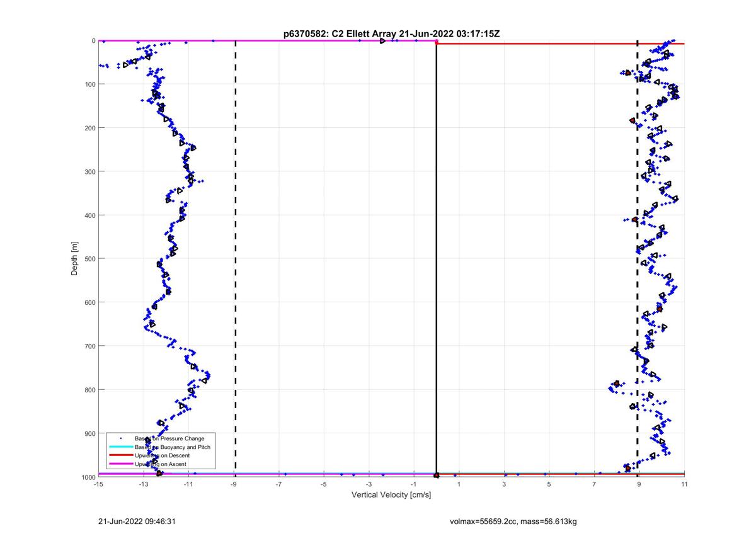Click depth tick label 200
756x536 pixels.
(89, 128)
